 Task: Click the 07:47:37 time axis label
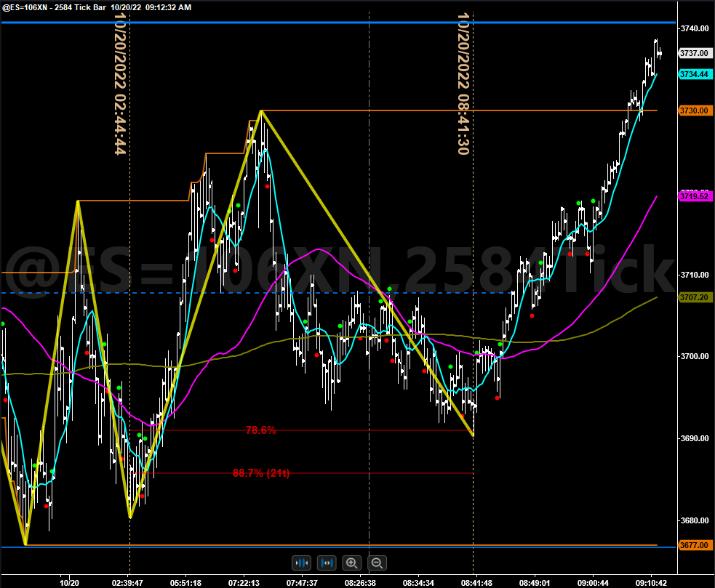[x=302, y=583]
